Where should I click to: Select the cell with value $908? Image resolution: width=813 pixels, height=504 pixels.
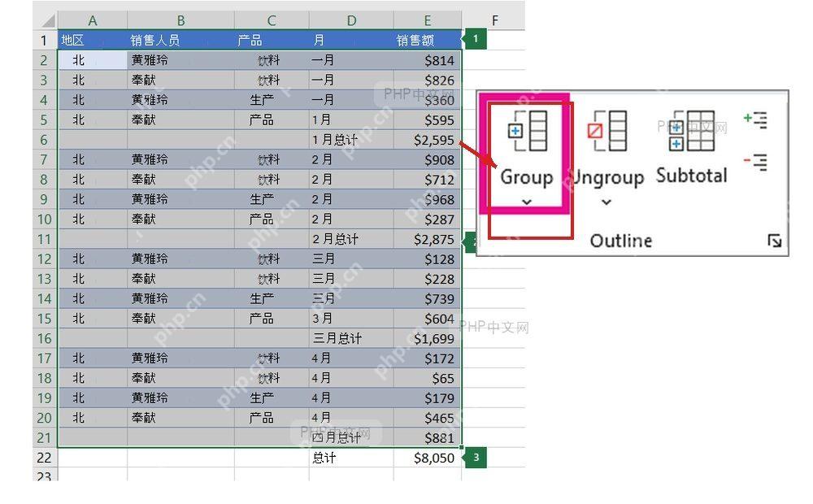(428, 159)
